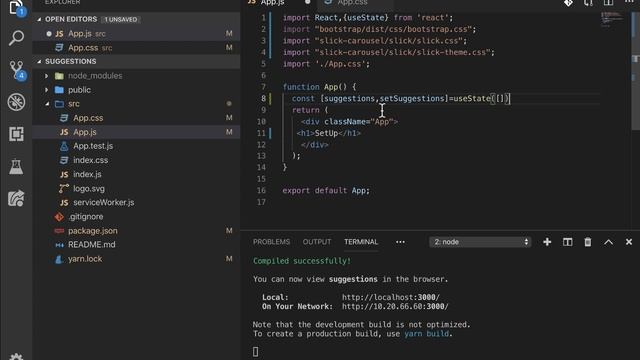This screenshot has height=360, width=640.
Task: Expand the node_modules folder
Action: pyautogui.click(x=47, y=76)
